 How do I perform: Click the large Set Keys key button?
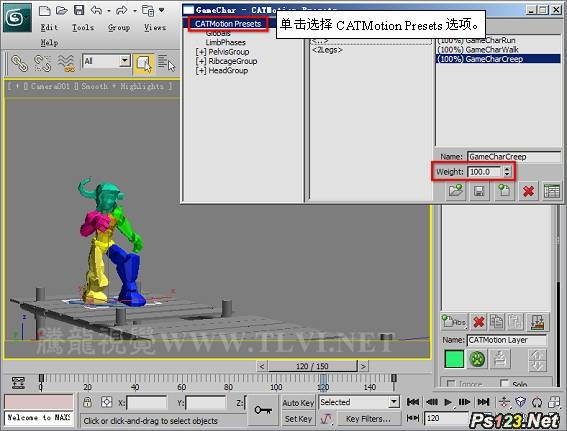coord(263,410)
